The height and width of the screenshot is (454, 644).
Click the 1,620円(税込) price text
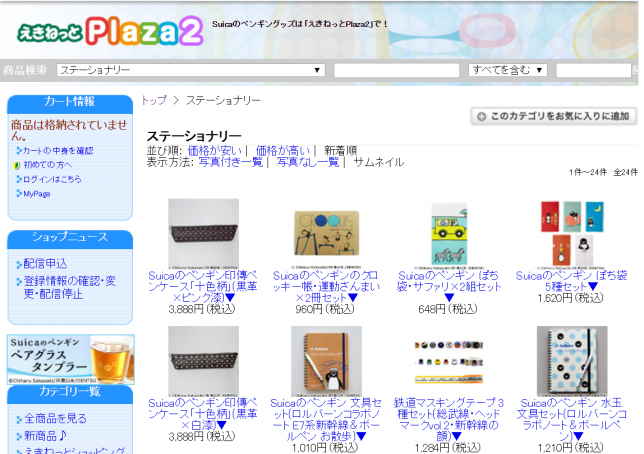click(570, 298)
